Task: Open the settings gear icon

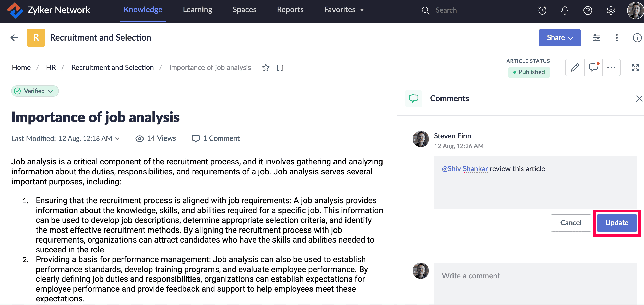Action: tap(611, 10)
